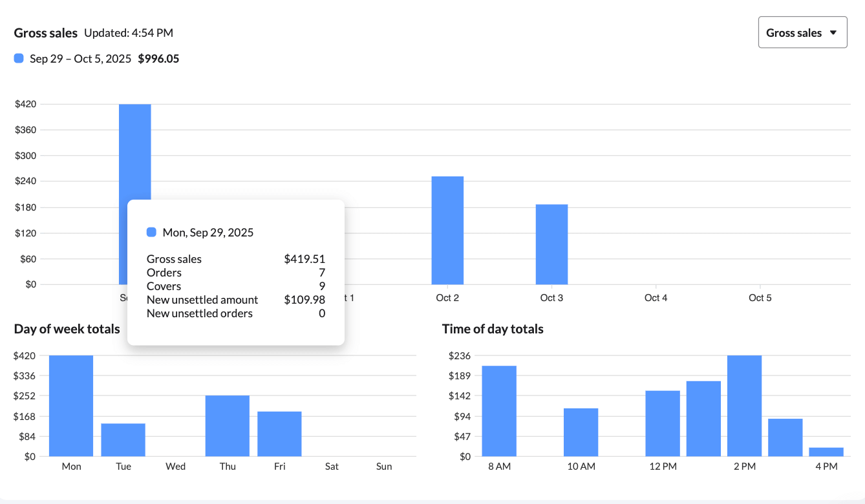Select the small 4 PM bar in Time of day totals
The height and width of the screenshot is (504, 865).
pyautogui.click(x=826, y=452)
